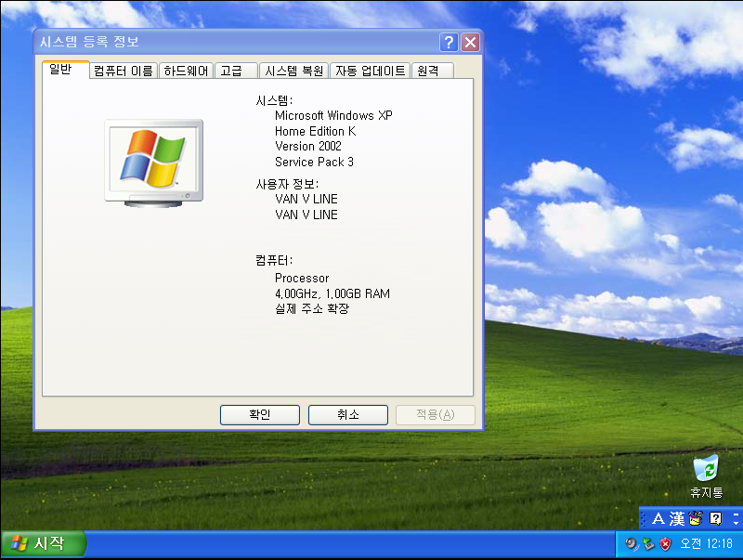743x560 pixels.
Task: Click the Windows logo picture in the dialog
Action: pyautogui.click(x=152, y=161)
